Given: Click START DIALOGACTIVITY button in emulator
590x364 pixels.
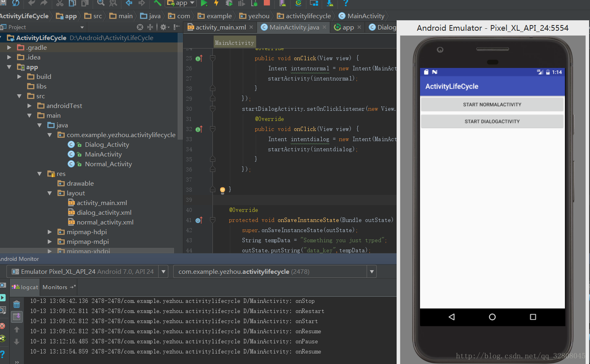Looking at the screenshot, I should click(x=492, y=121).
